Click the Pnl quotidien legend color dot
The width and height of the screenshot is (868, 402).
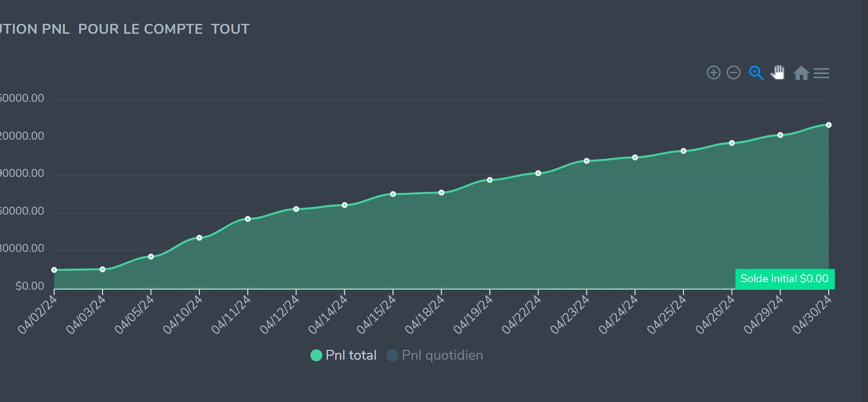point(392,355)
